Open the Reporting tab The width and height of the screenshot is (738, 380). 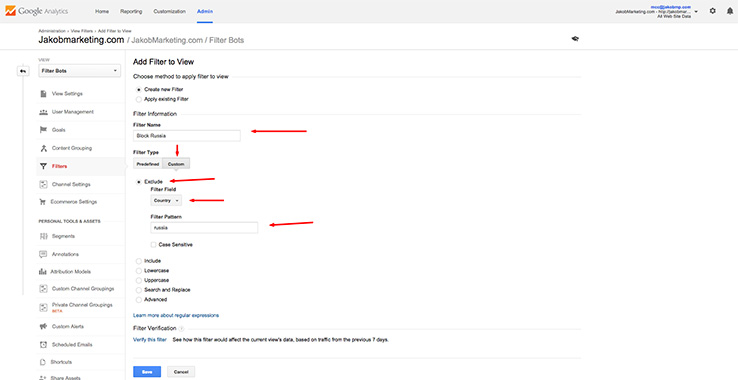tap(131, 11)
